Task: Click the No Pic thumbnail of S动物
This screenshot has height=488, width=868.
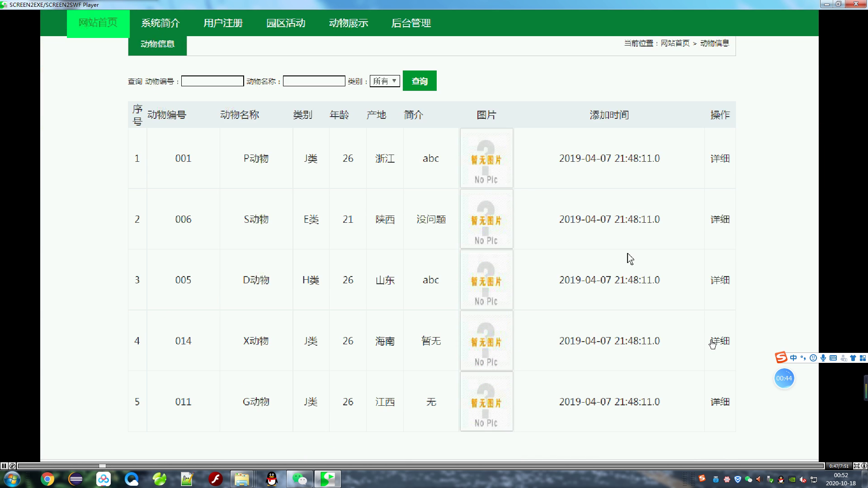Action: tap(486, 219)
